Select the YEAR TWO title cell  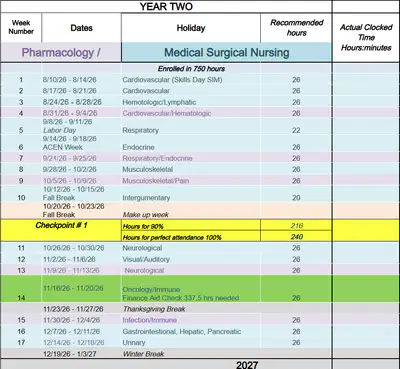tap(166, 6)
